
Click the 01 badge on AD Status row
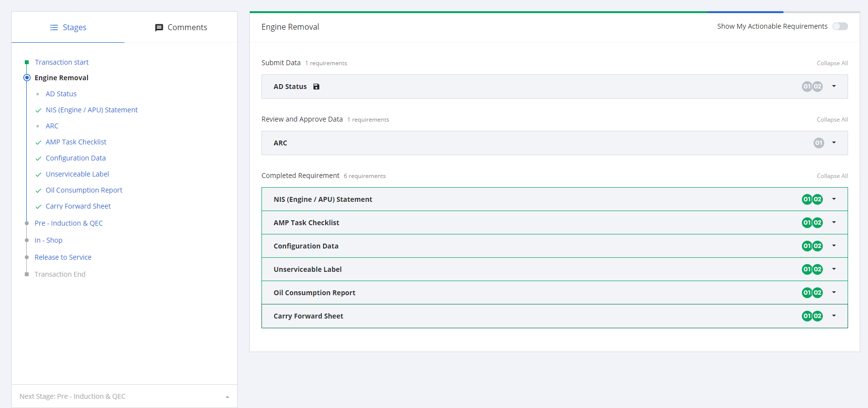click(807, 87)
